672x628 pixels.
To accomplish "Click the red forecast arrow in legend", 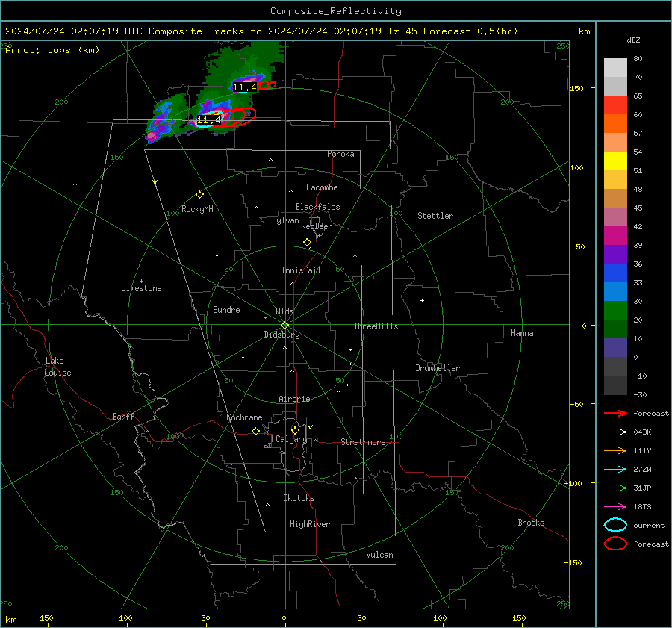I will click(615, 413).
